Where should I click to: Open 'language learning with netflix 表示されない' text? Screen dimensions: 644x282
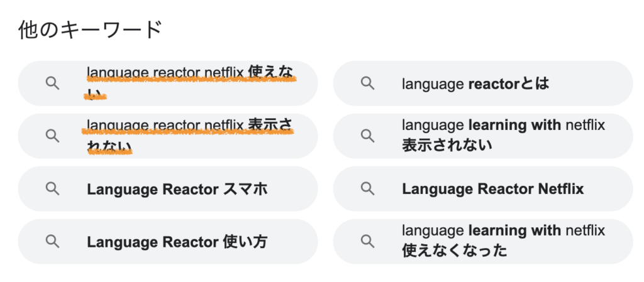coord(503,126)
